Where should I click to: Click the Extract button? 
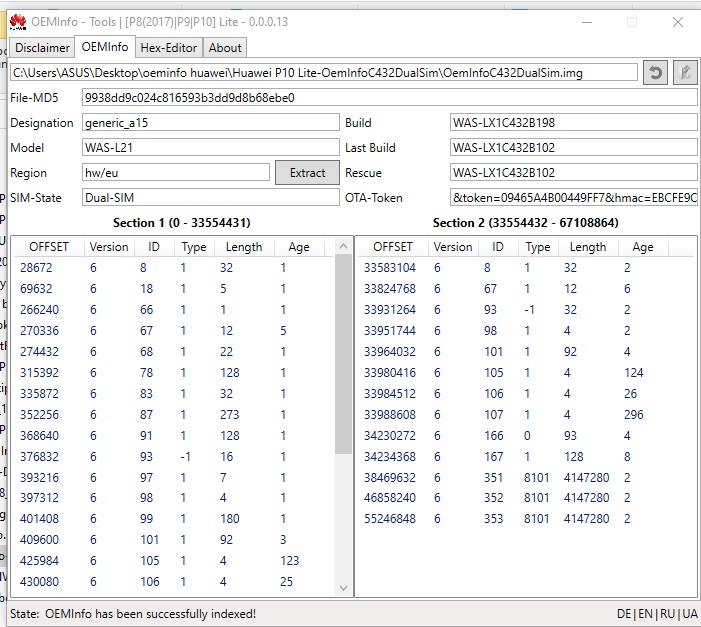click(307, 173)
